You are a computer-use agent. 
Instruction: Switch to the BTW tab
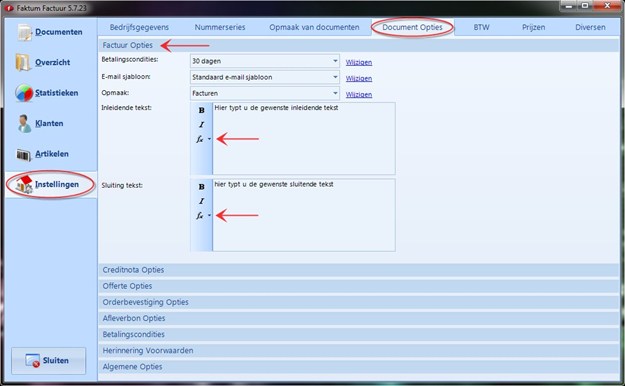pyautogui.click(x=481, y=27)
